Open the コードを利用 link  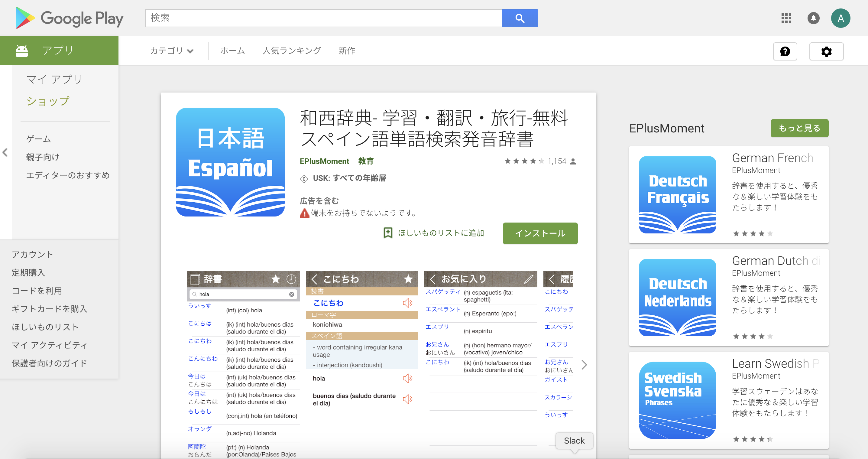37,291
